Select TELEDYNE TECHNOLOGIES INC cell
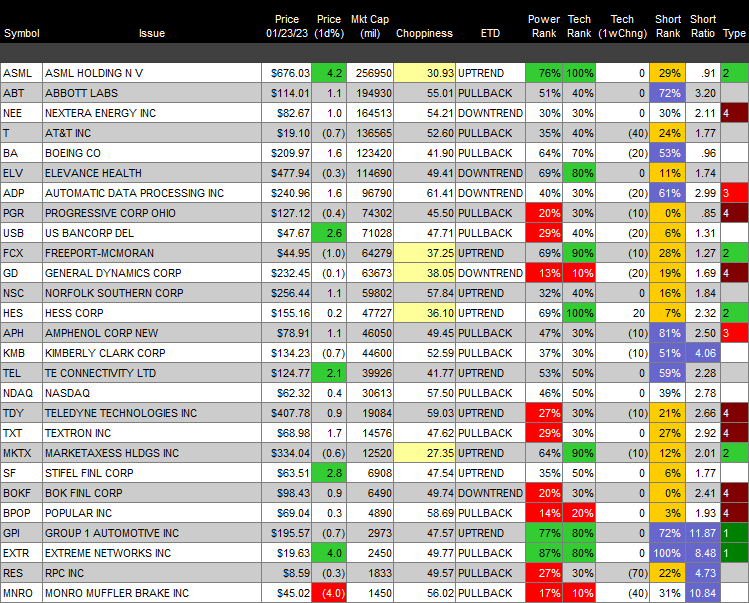The image size is (749, 603). click(152, 414)
